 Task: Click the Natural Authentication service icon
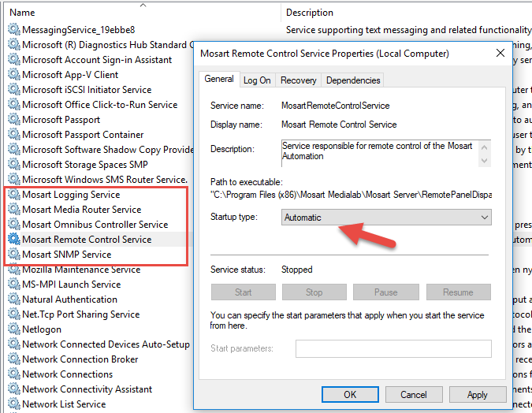[x=13, y=300]
